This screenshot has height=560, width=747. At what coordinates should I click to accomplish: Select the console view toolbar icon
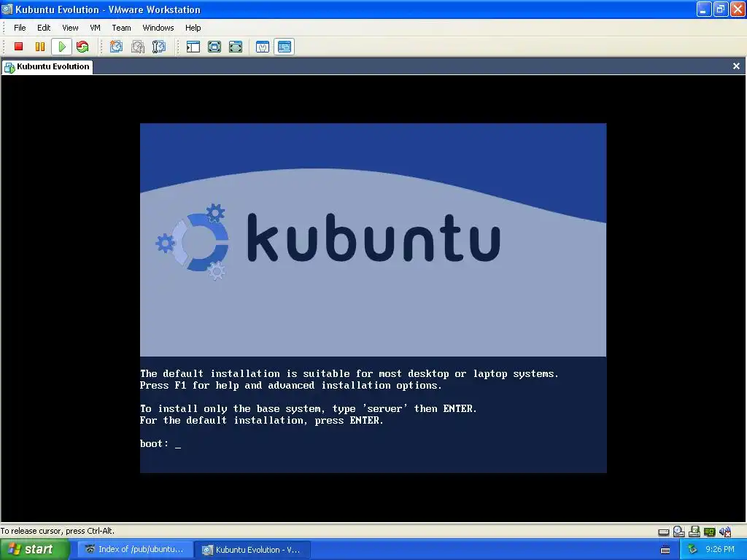point(284,47)
